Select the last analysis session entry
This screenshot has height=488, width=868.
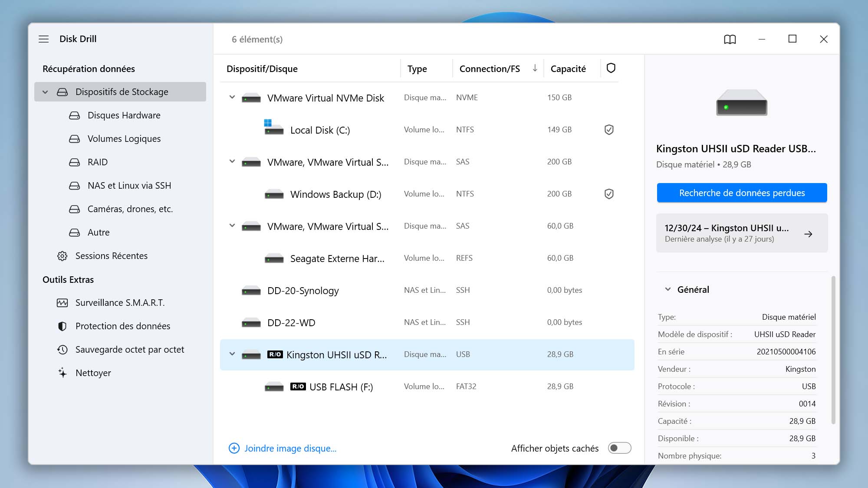point(742,233)
